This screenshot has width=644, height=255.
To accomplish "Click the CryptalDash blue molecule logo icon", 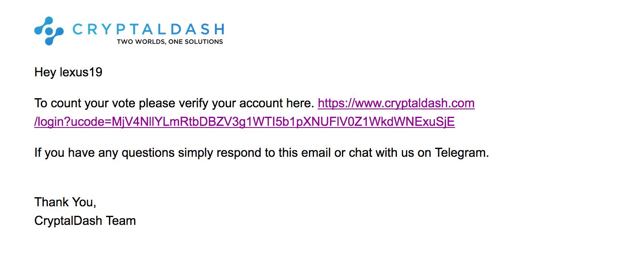I will point(49,31).
